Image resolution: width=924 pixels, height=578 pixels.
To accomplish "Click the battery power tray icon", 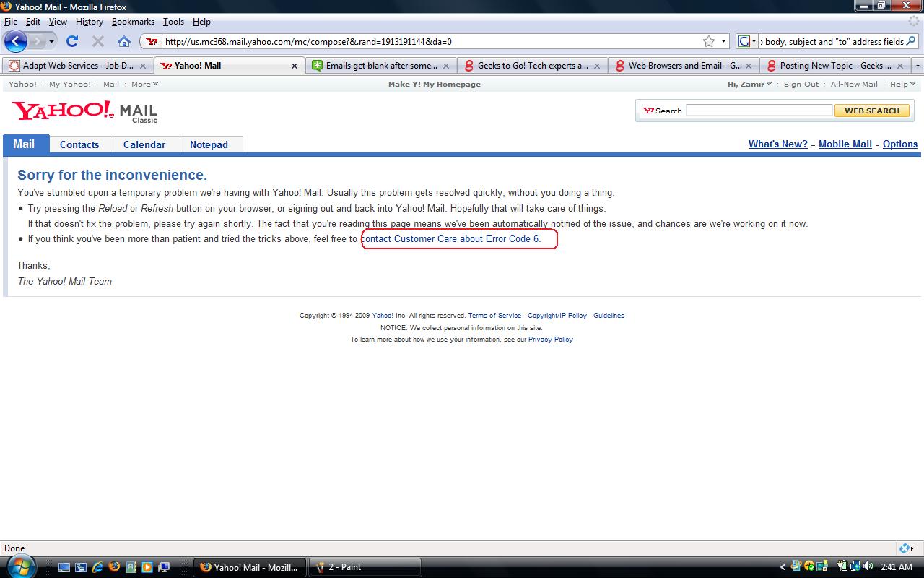I will pyautogui.click(x=842, y=566).
